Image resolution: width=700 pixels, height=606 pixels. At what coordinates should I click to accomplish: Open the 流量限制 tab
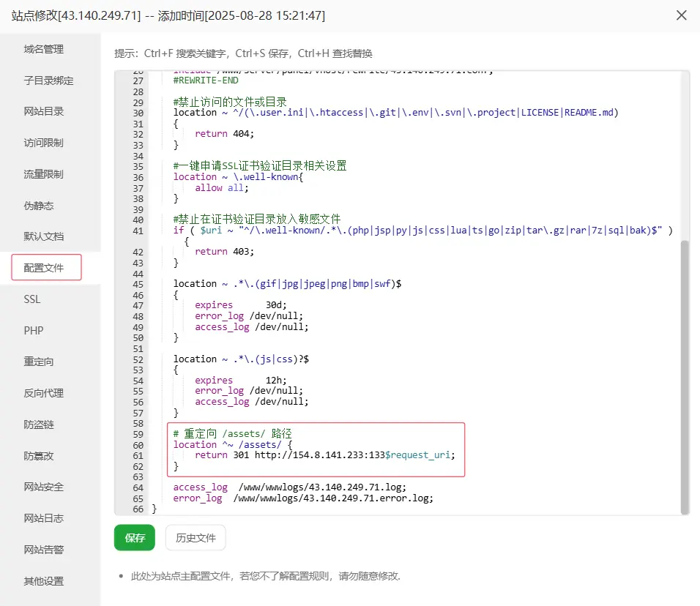click(x=44, y=174)
